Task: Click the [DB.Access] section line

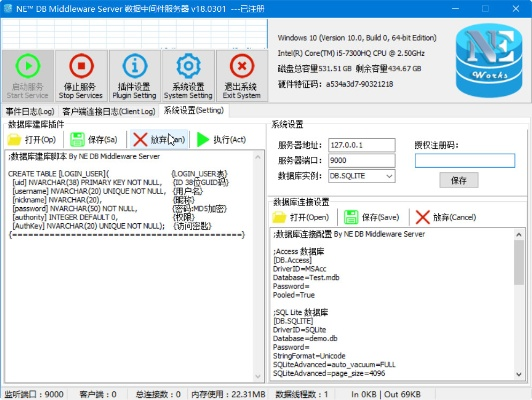Action: [292, 260]
